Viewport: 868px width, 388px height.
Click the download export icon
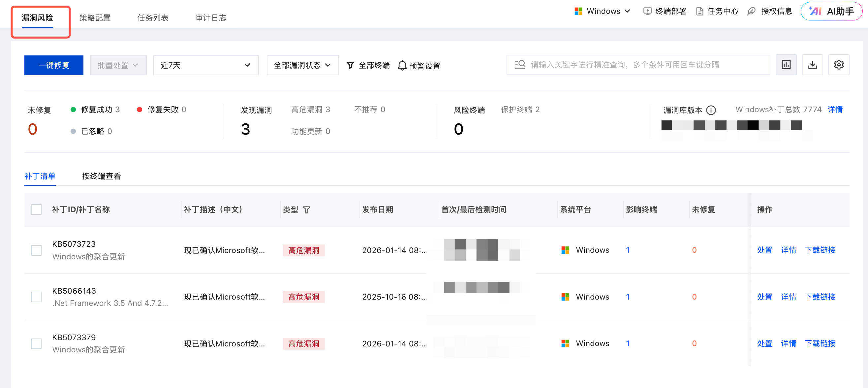[812, 65]
